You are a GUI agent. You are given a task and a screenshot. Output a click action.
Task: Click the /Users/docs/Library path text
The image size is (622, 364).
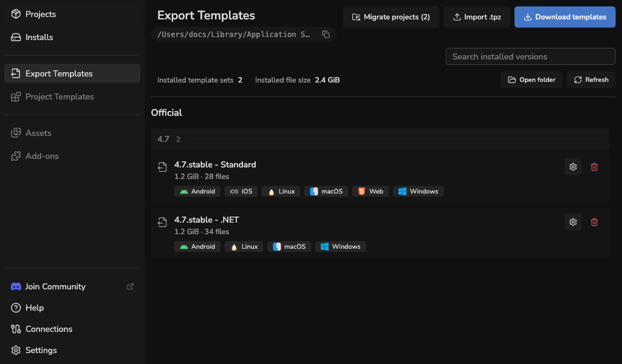click(x=234, y=35)
